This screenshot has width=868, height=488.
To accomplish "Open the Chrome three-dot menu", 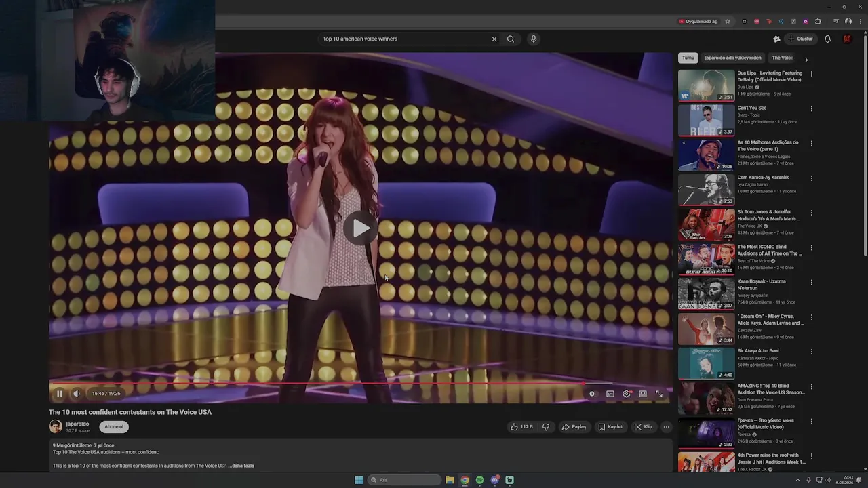I will pyautogui.click(x=861, y=21).
